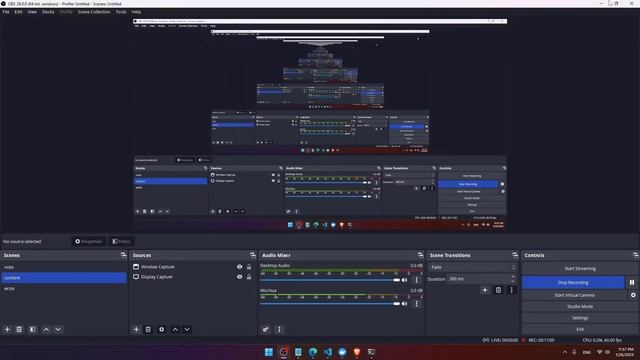The width and height of the screenshot is (640, 360).
Task: Adjust the Mic/Aux volume slider
Action: coord(330,304)
